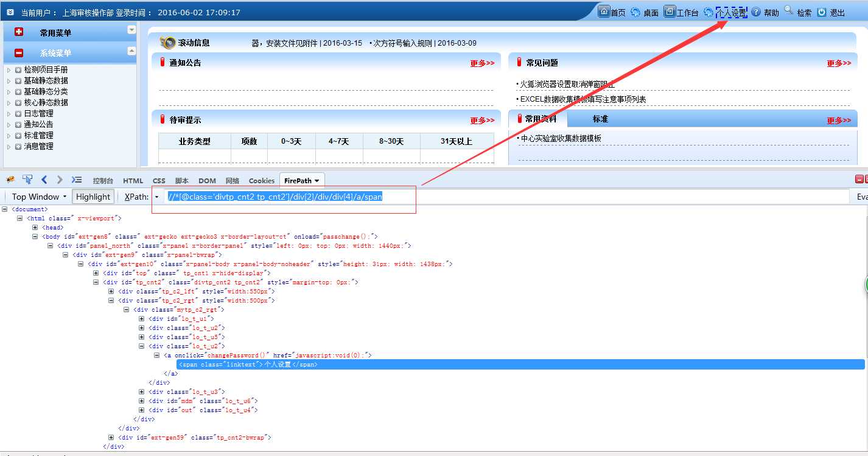Click the collapse icon beside 当前用户
Viewport: 868px width, 456px height.
click(x=10, y=12)
